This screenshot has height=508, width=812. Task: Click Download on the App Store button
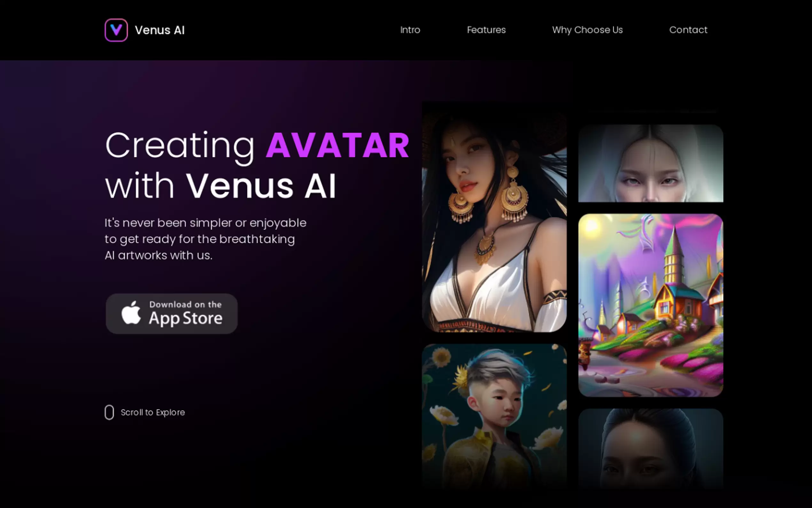[x=172, y=314]
